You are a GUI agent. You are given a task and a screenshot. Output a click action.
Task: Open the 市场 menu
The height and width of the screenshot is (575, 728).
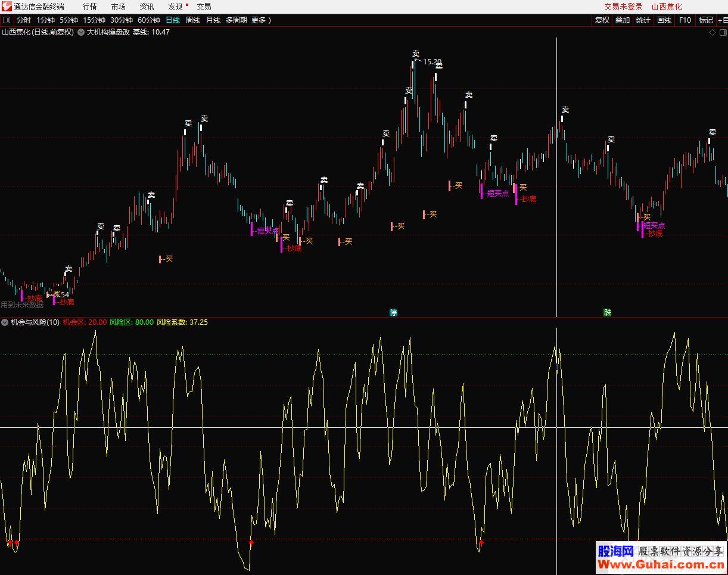coord(118,7)
